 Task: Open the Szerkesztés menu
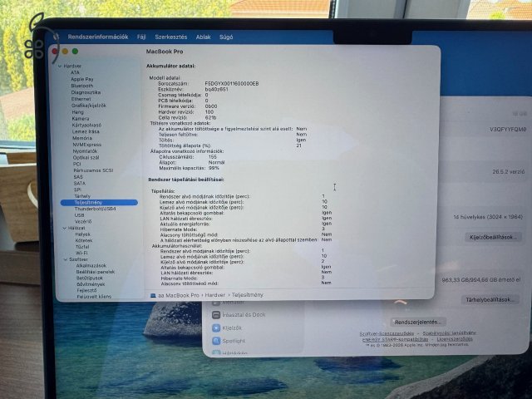pyautogui.click(x=171, y=37)
